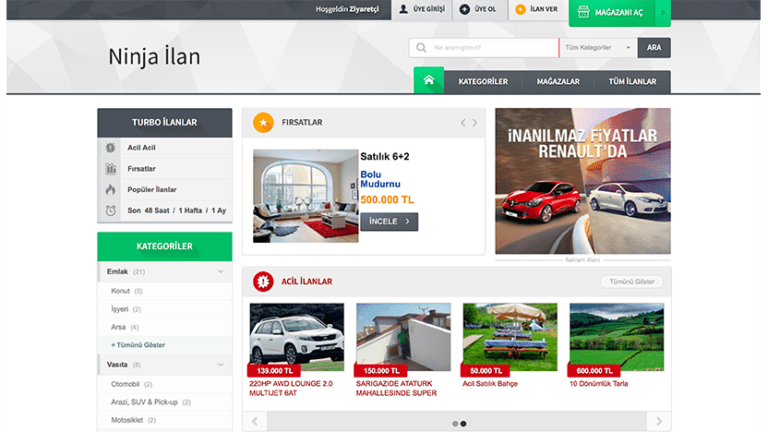Open Sarıgazide Ataturk Mahallesinde listing title
Image resolution: width=768 pixels, height=432 pixels.
pyautogui.click(x=396, y=388)
